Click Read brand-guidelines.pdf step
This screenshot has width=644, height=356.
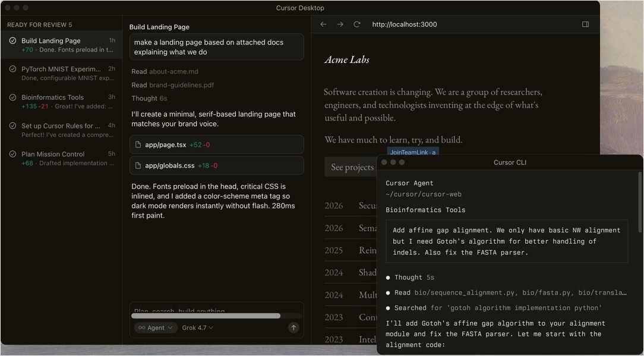(172, 85)
